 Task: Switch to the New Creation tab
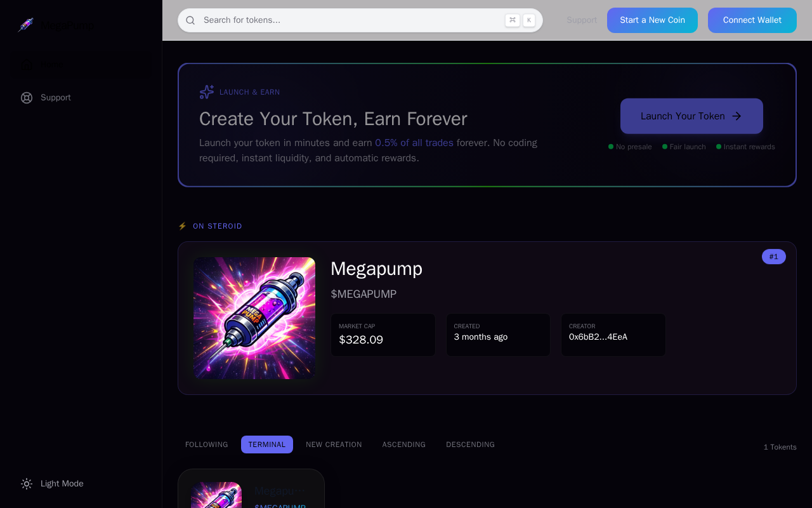(334, 444)
